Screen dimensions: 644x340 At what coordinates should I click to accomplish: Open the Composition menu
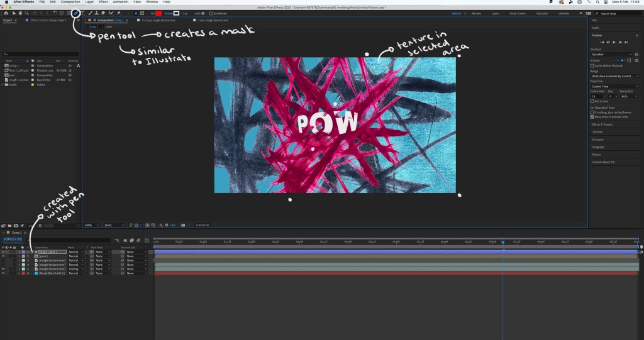pyautogui.click(x=70, y=3)
